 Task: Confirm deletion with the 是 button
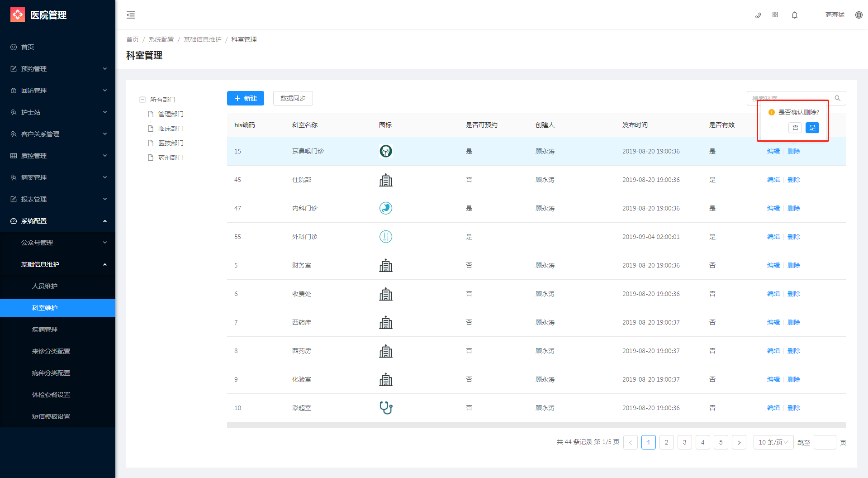tap(812, 128)
